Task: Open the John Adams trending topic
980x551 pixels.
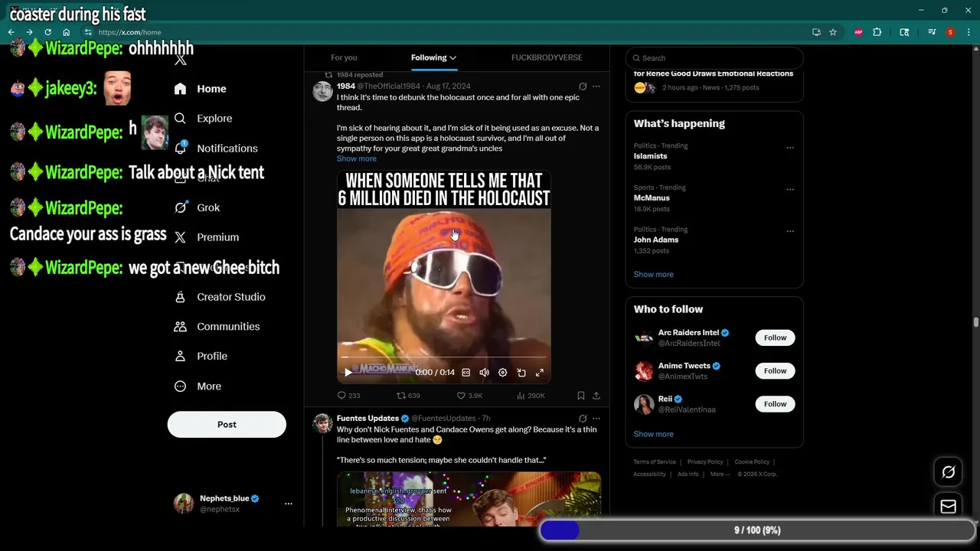Action: [656, 240]
